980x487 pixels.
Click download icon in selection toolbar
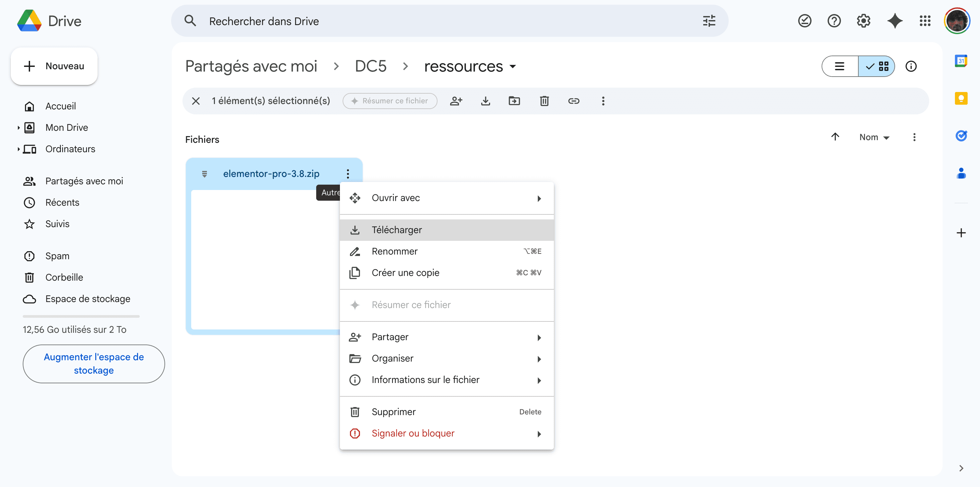485,101
